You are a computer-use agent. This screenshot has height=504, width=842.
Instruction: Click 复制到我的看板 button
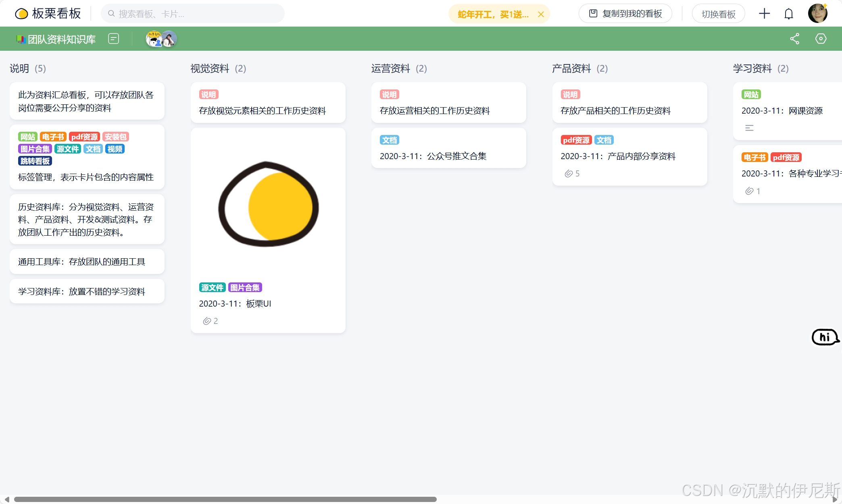(x=625, y=14)
